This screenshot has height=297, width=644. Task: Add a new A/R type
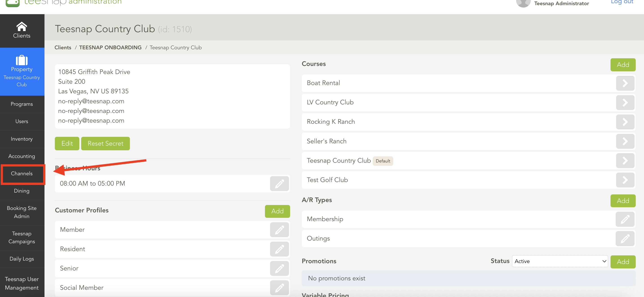click(623, 201)
